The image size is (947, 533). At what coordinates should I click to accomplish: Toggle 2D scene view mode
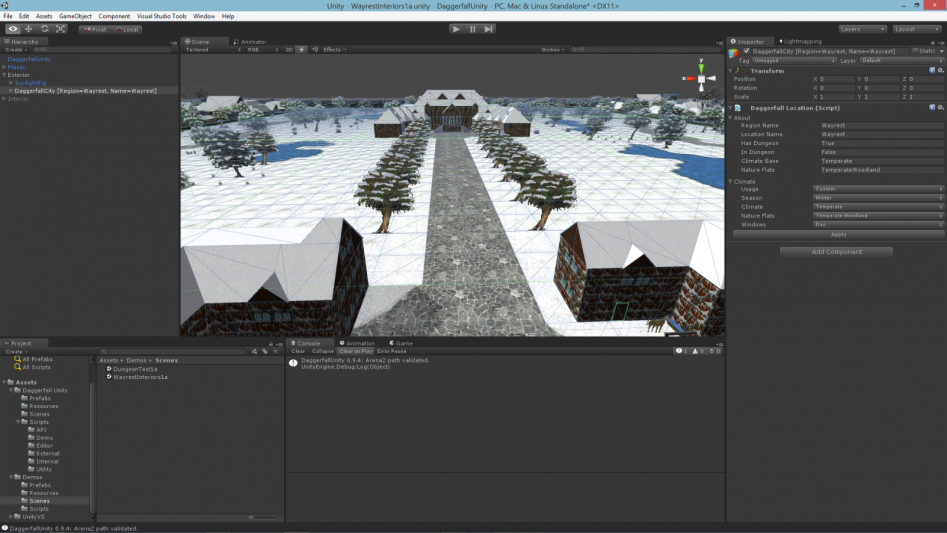(x=289, y=49)
